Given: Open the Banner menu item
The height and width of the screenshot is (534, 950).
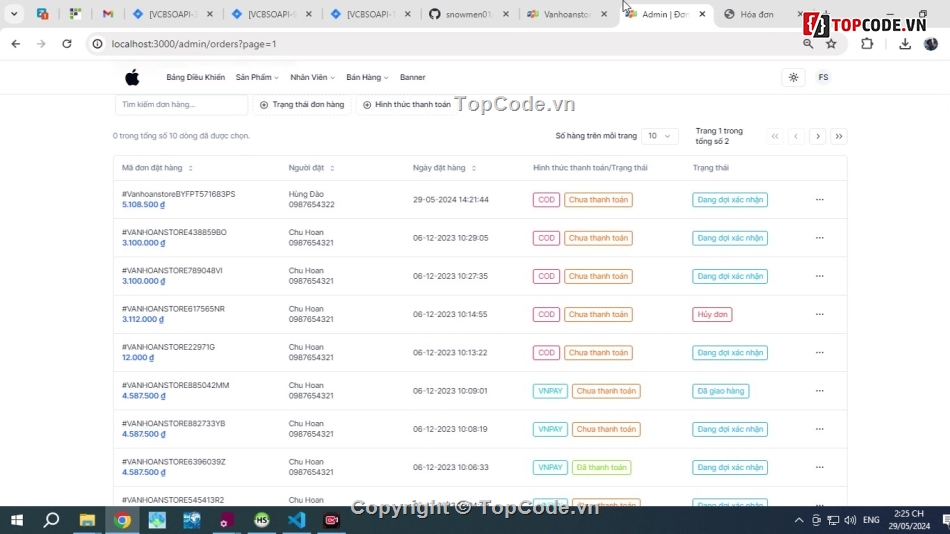Looking at the screenshot, I should point(413,77).
